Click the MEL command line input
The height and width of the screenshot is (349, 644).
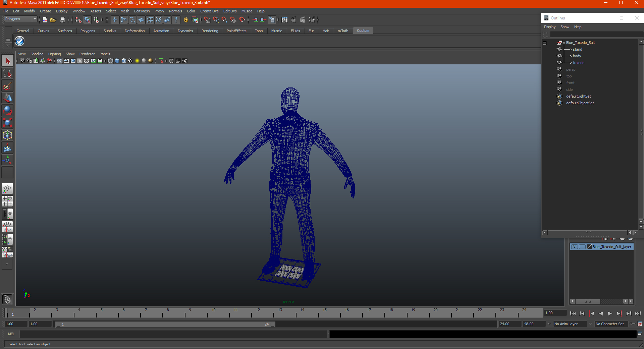pyautogui.click(x=173, y=334)
